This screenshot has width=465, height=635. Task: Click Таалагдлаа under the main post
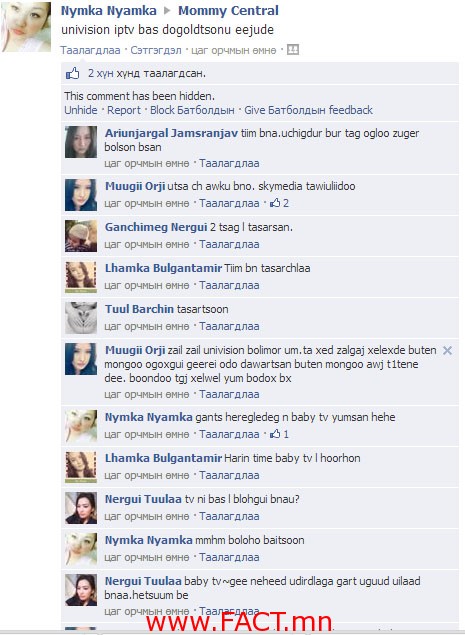(x=90, y=50)
